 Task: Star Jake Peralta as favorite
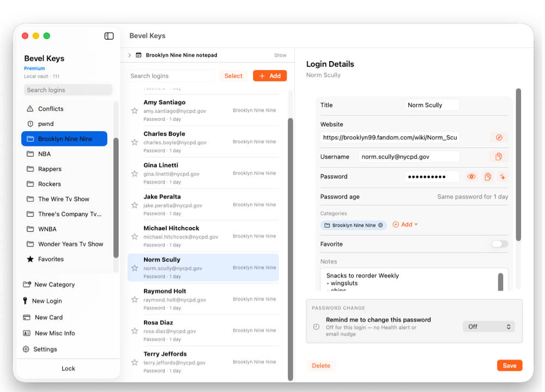pyautogui.click(x=135, y=205)
